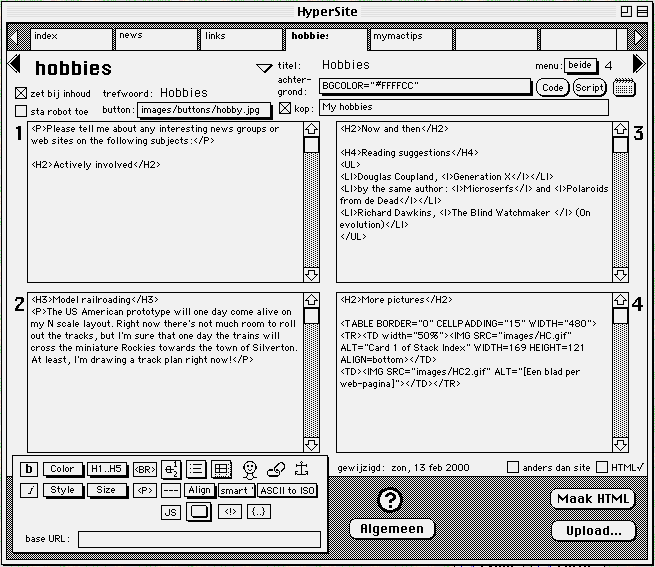Click the BGCOLOR achtergrond input field

click(x=425, y=86)
